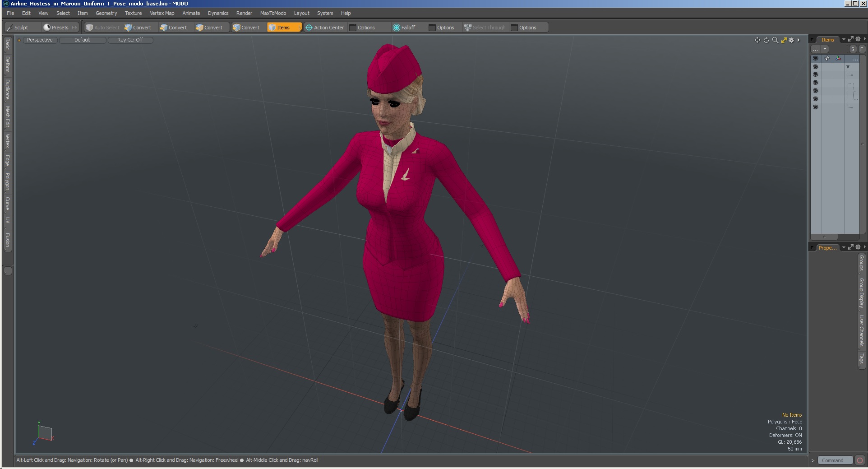Viewport: 868px width, 469px height.
Task: Maximize the Properties panel with arrows icon
Action: pos(851,247)
